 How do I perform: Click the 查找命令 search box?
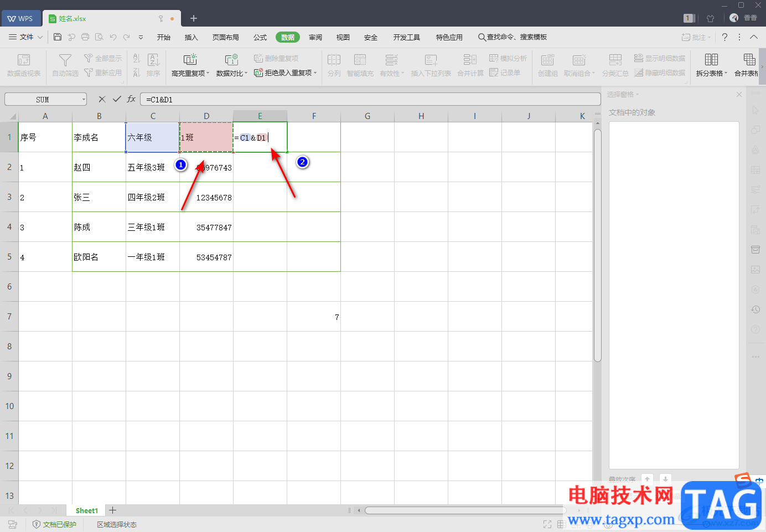point(513,37)
